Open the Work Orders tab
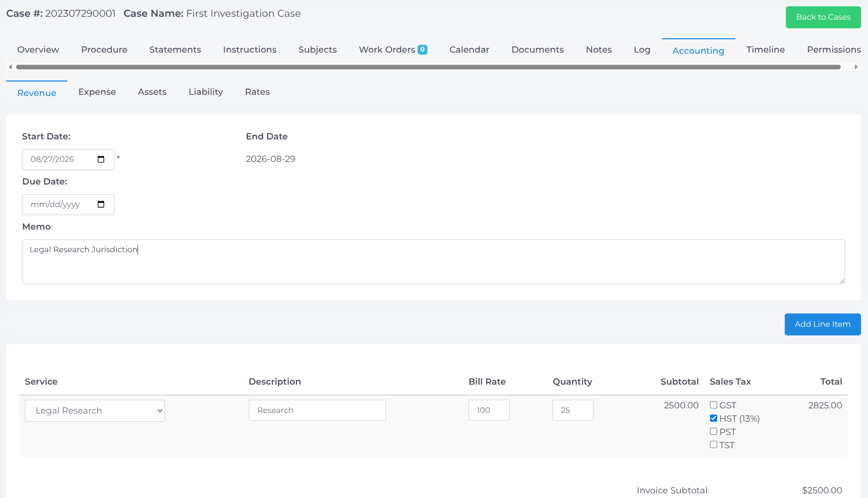 click(x=393, y=50)
